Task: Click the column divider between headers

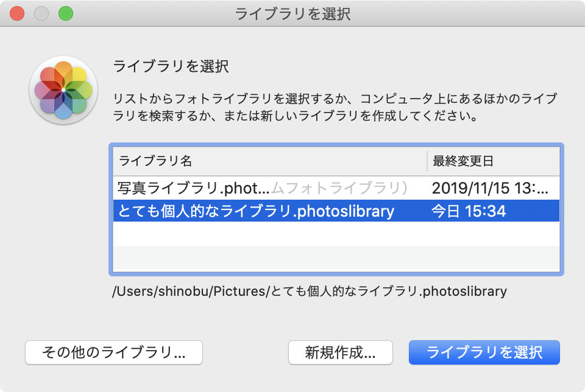Action: point(427,161)
